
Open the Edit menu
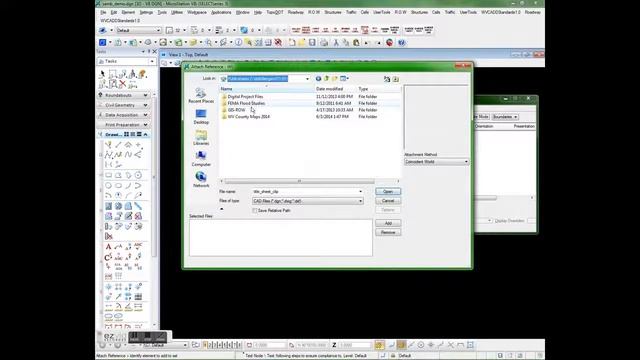coord(113,12)
